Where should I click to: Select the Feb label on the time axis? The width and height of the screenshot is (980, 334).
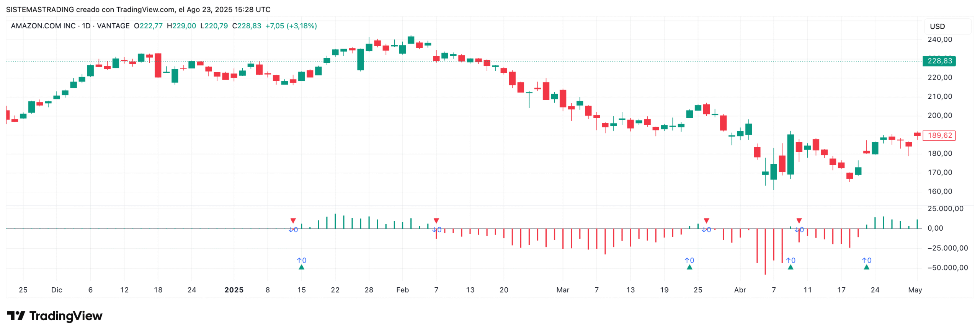(402, 290)
